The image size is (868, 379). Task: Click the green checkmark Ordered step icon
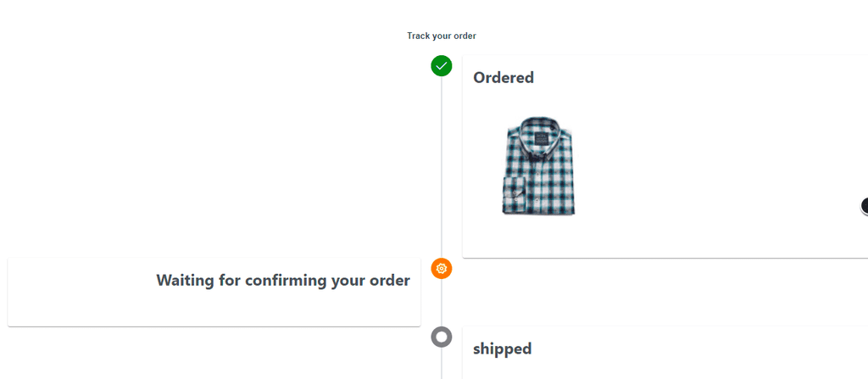(441, 66)
